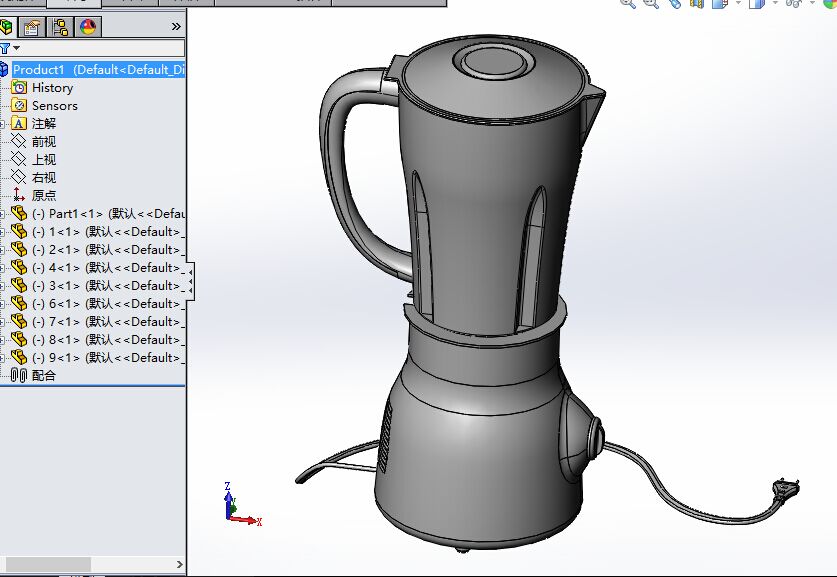Expand the 1<1> component node
This screenshot has height=577, width=837.
click(x=3, y=232)
